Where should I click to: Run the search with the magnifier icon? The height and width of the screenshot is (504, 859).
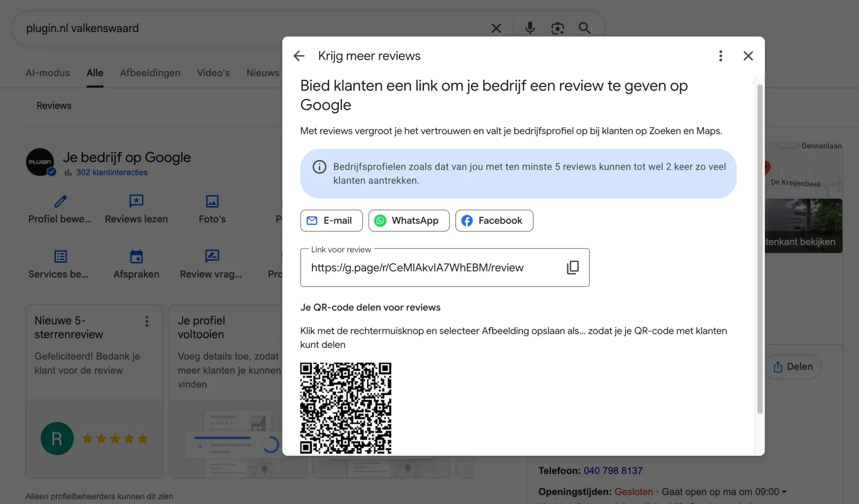[585, 28]
